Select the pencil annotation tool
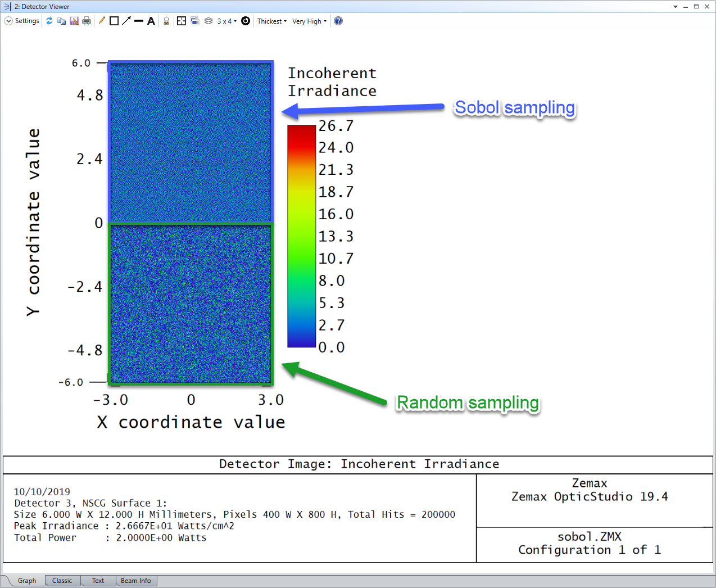 click(x=102, y=21)
